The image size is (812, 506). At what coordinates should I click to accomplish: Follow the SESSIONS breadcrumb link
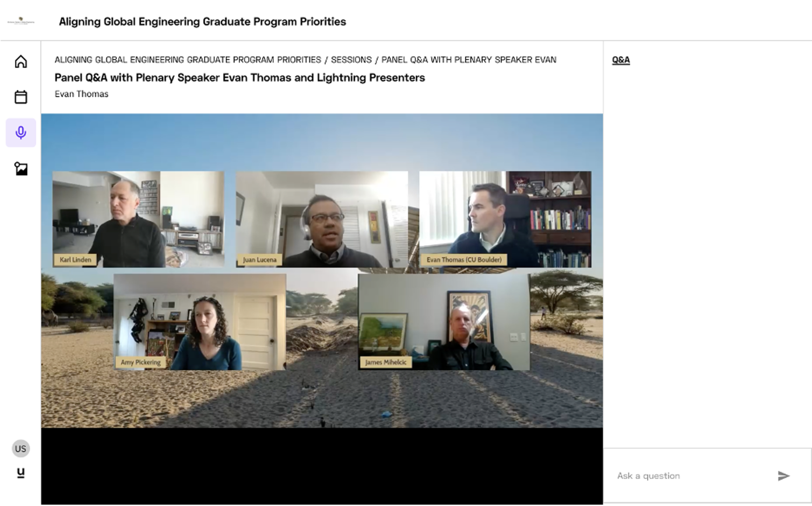pos(351,60)
